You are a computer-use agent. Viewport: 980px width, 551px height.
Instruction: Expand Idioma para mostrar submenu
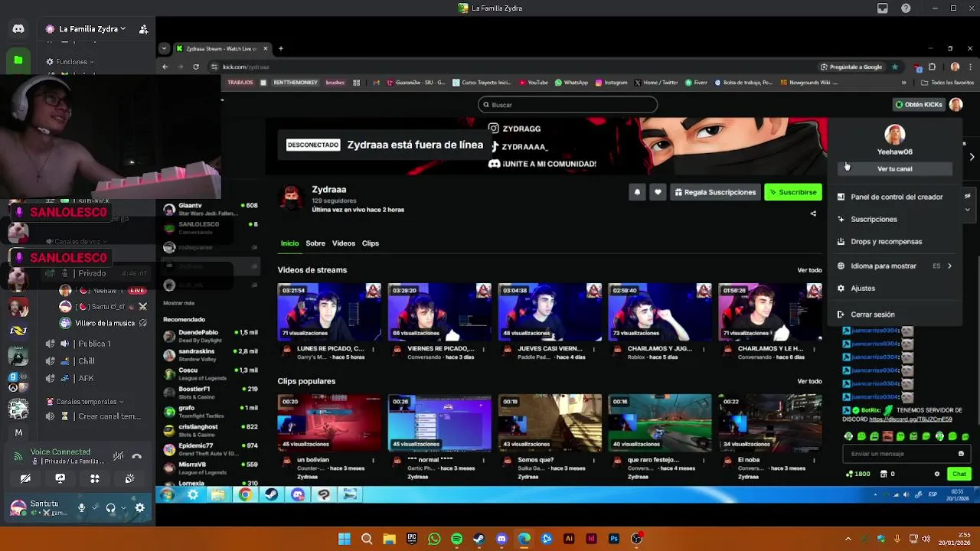pos(894,266)
